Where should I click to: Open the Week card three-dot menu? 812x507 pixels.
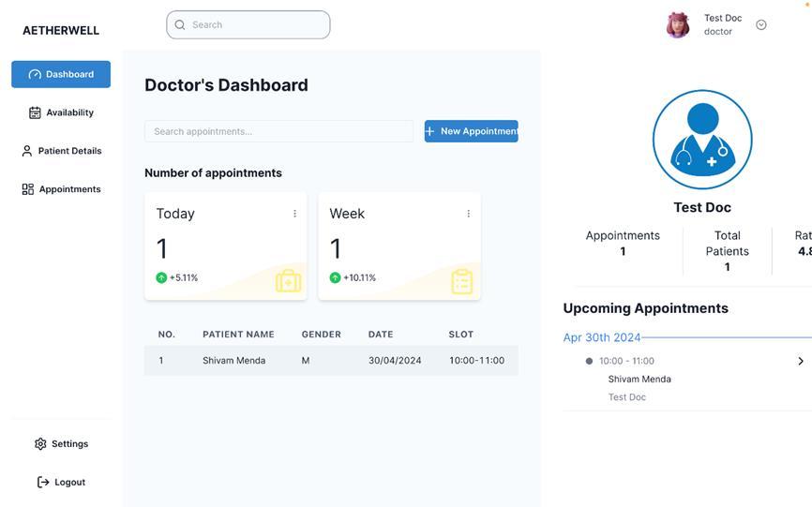(468, 214)
